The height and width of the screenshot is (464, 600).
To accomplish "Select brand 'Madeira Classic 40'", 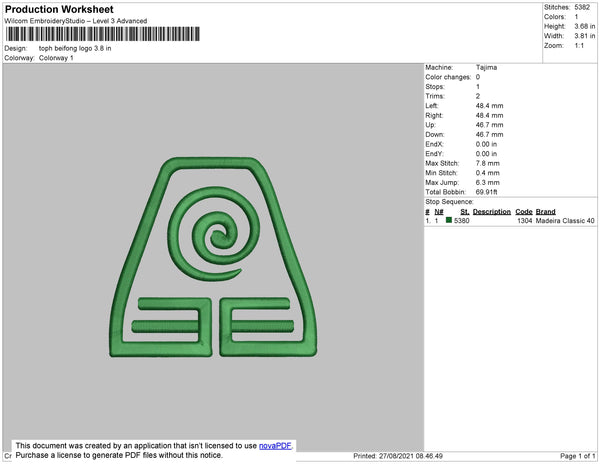I will [x=565, y=221].
